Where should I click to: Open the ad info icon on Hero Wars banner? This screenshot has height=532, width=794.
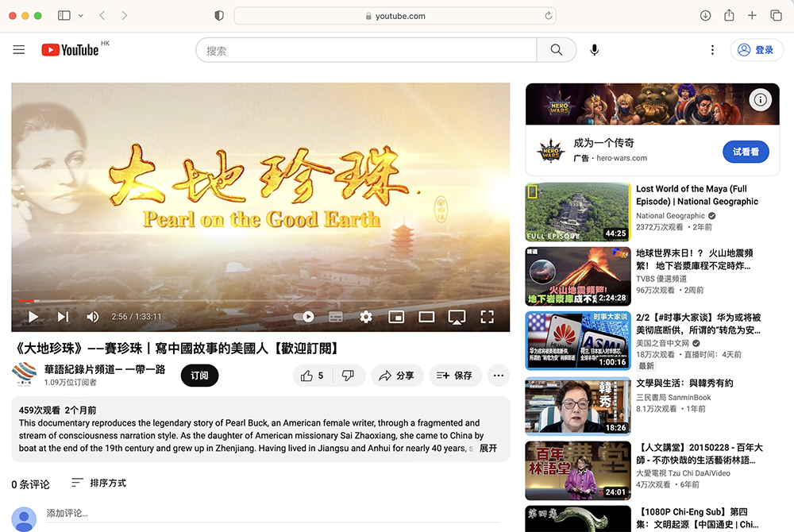[x=760, y=100]
